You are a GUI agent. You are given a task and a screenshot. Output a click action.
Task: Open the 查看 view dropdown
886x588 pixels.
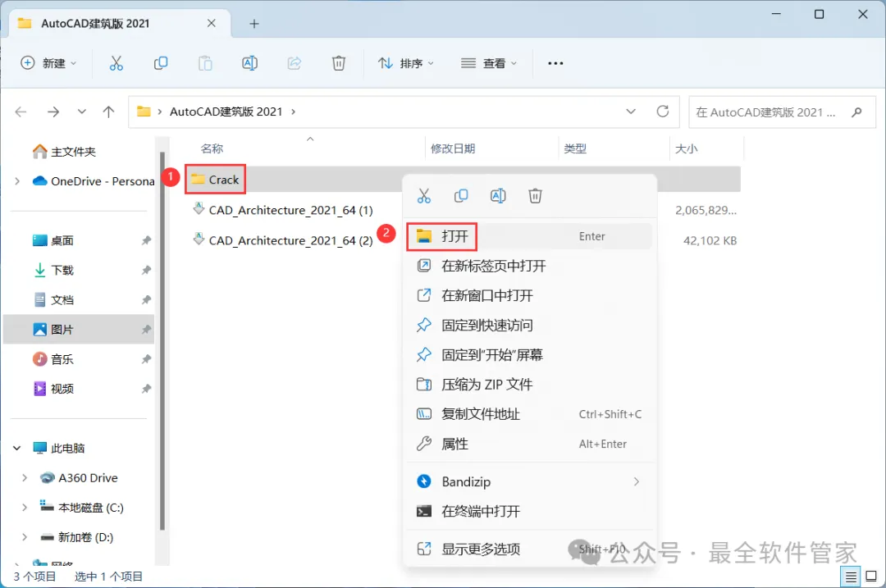point(489,63)
